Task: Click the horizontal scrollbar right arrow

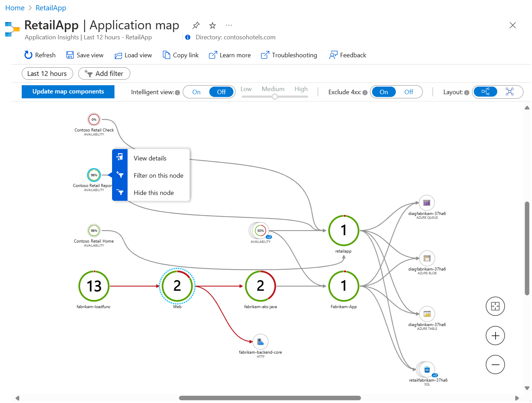Action: [x=516, y=398]
